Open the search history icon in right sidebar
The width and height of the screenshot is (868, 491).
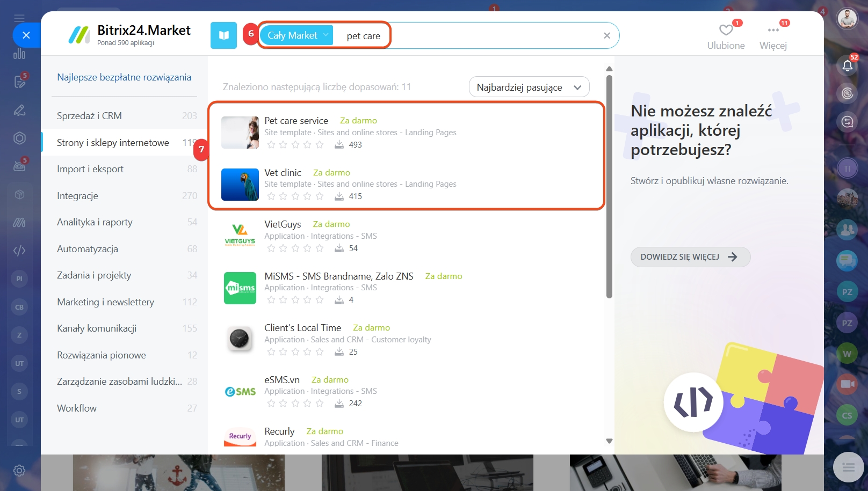(848, 122)
